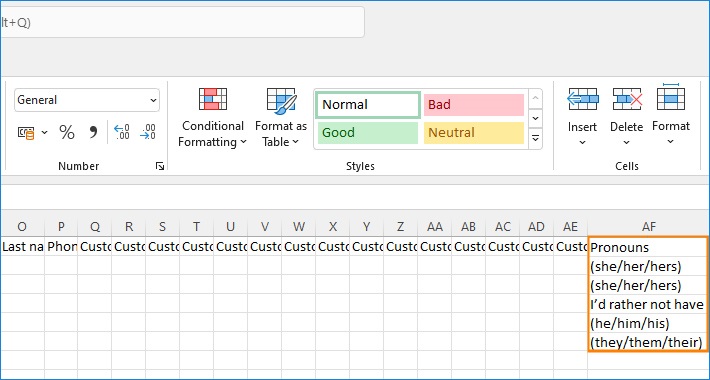This screenshot has height=380, width=710.
Task: Apply the Neutral cell style
Action: click(x=474, y=133)
